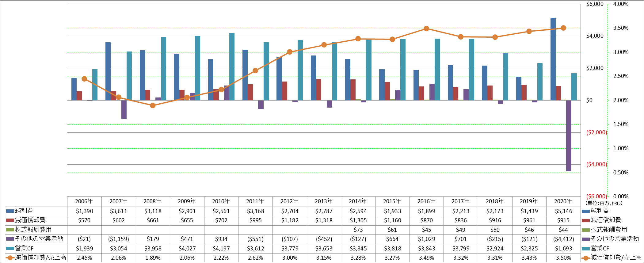Select the 2010年 column header

[x=221, y=201]
